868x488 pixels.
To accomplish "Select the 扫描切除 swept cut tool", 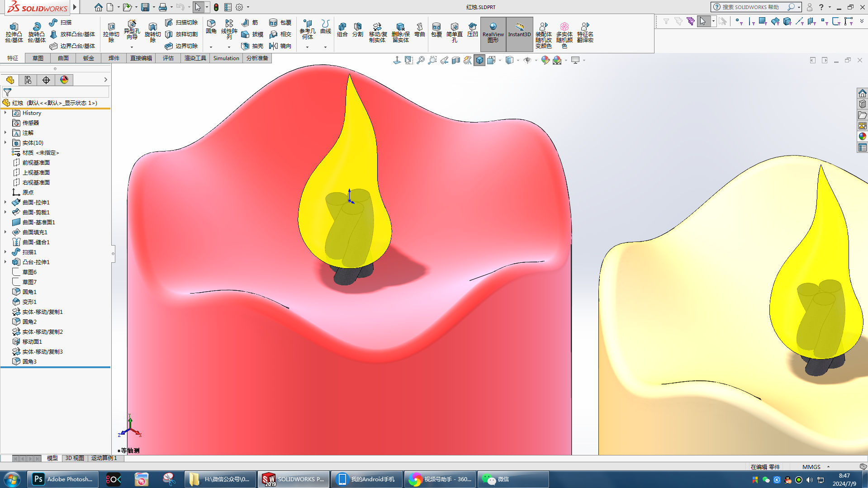I will click(181, 22).
